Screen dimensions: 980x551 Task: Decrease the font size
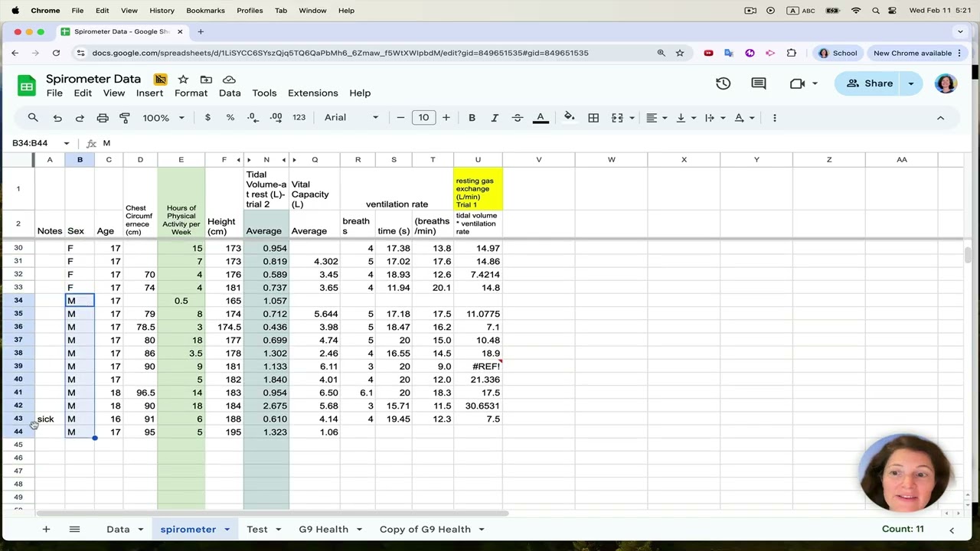point(400,118)
